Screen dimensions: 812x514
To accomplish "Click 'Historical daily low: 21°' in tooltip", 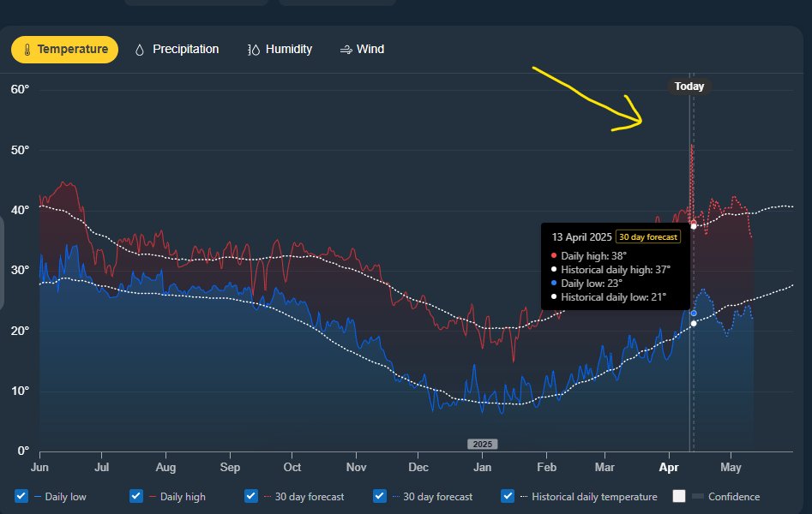I will click(x=614, y=297).
